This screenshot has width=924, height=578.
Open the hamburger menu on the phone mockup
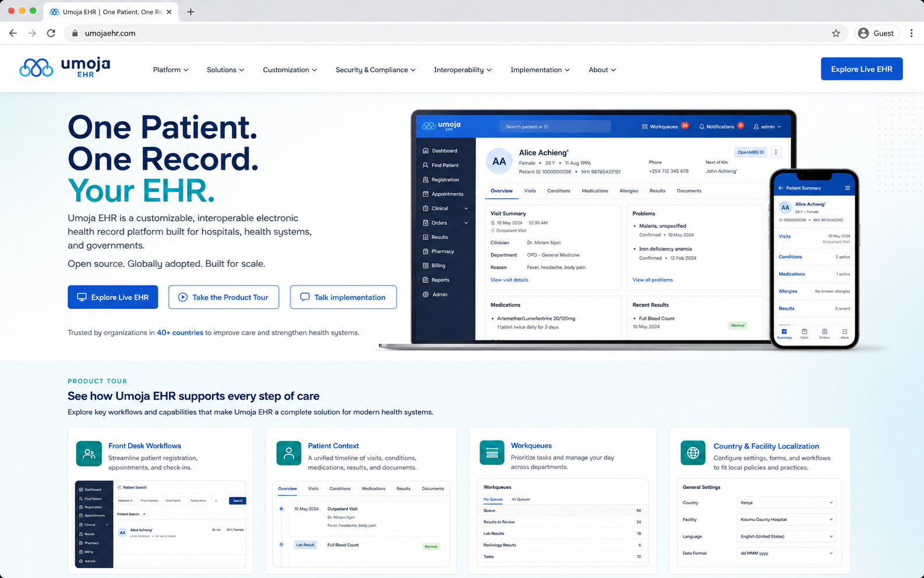pos(848,188)
